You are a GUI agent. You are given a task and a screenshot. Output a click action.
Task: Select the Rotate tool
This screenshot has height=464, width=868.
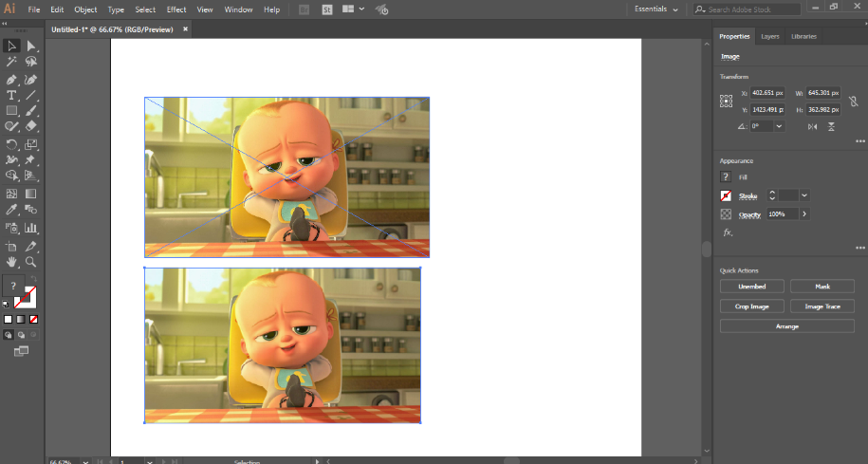(11, 144)
